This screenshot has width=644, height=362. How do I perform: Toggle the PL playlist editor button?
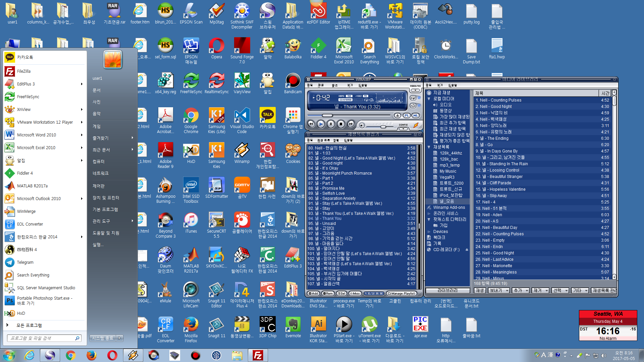(407, 115)
